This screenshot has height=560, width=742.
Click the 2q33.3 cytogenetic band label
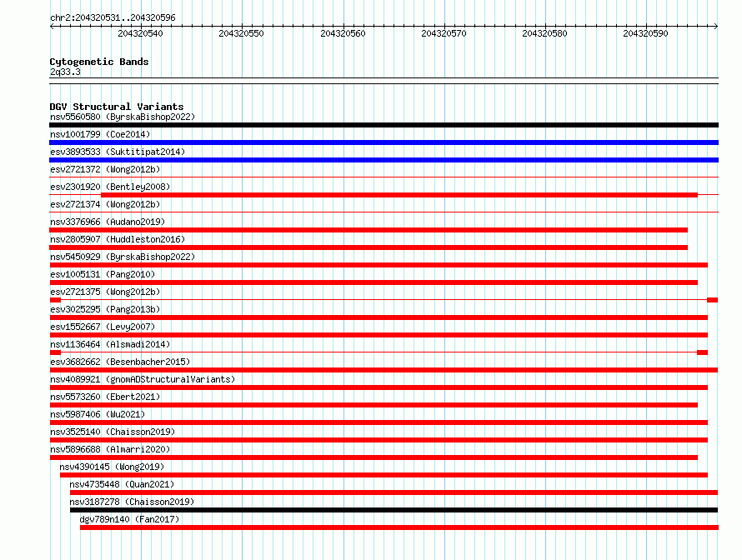65,72
